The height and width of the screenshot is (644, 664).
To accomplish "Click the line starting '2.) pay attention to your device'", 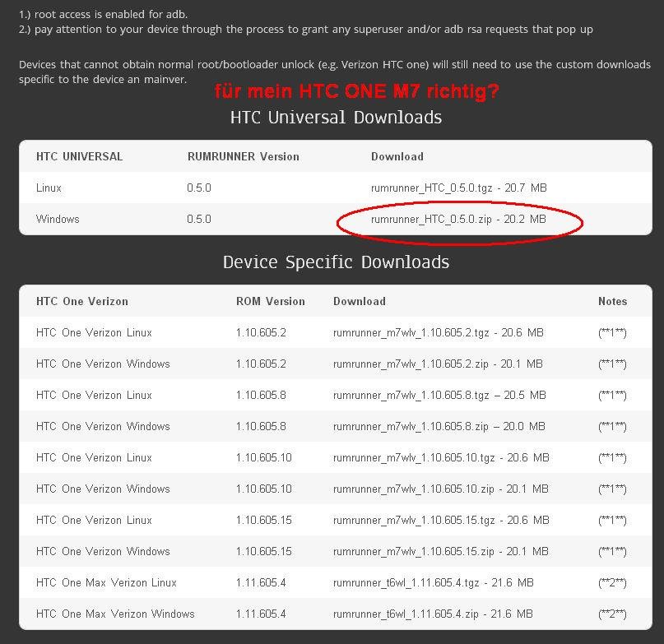I will tap(306, 30).
